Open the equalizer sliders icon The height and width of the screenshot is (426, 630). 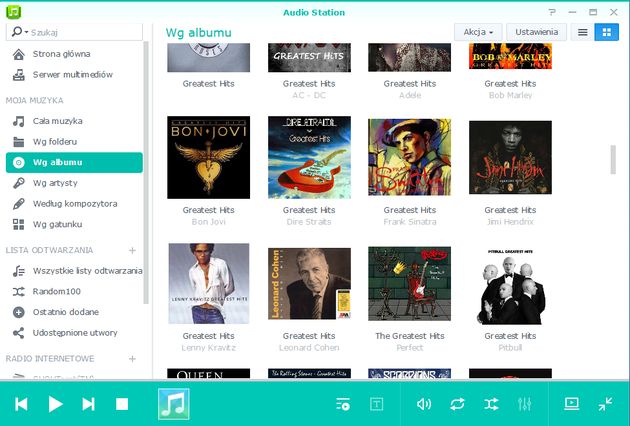click(524, 404)
